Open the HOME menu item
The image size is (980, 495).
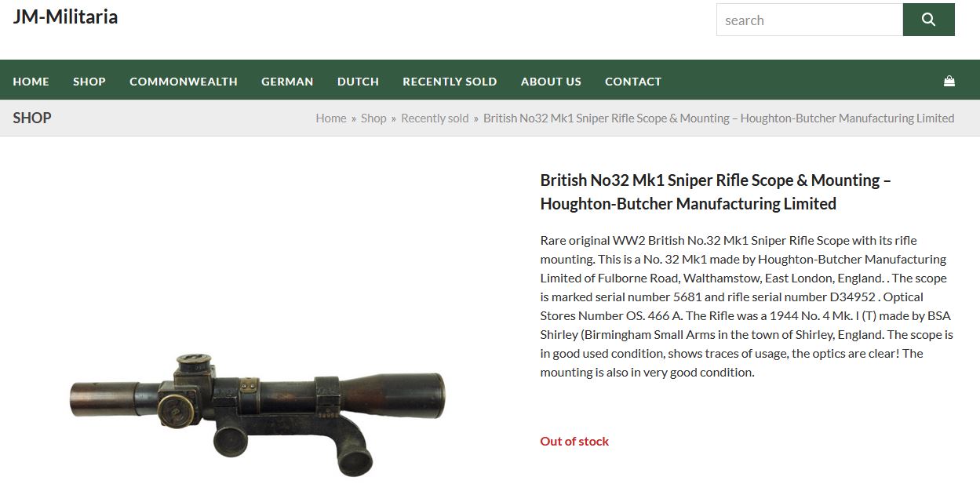[31, 82]
